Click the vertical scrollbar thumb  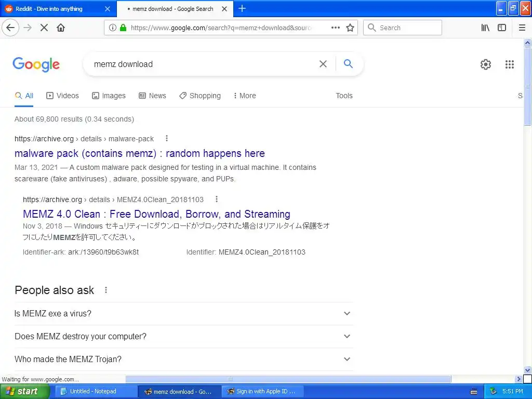528,86
